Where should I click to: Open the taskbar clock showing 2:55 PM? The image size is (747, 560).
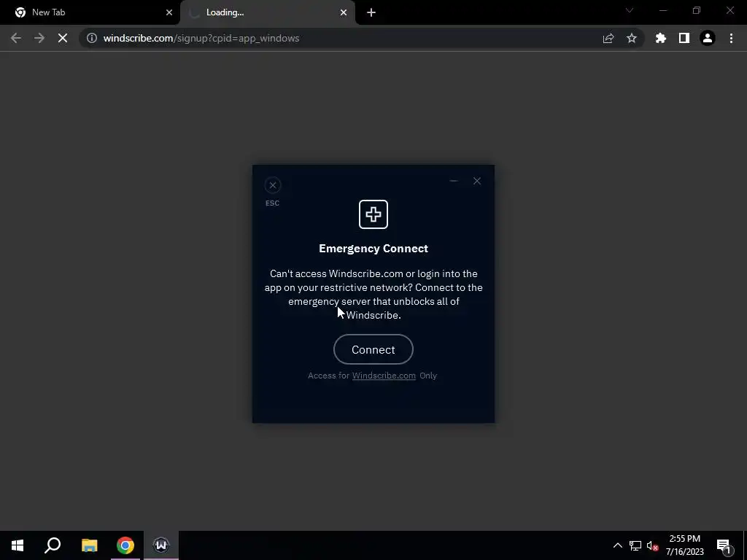684,545
